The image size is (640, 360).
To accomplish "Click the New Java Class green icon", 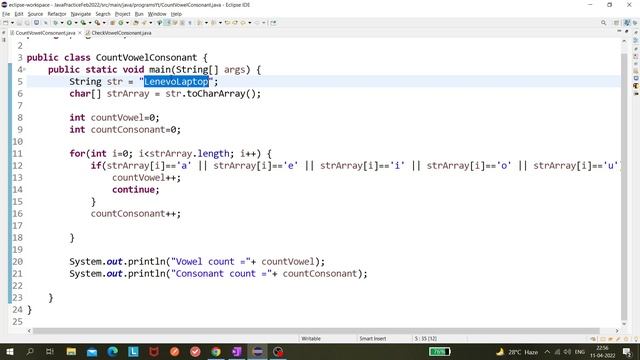I will pos(121,23).
